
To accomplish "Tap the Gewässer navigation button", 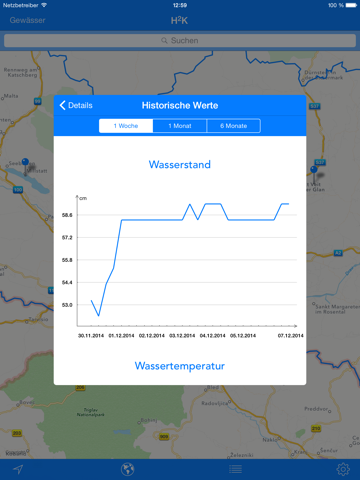I will [27, 20].
